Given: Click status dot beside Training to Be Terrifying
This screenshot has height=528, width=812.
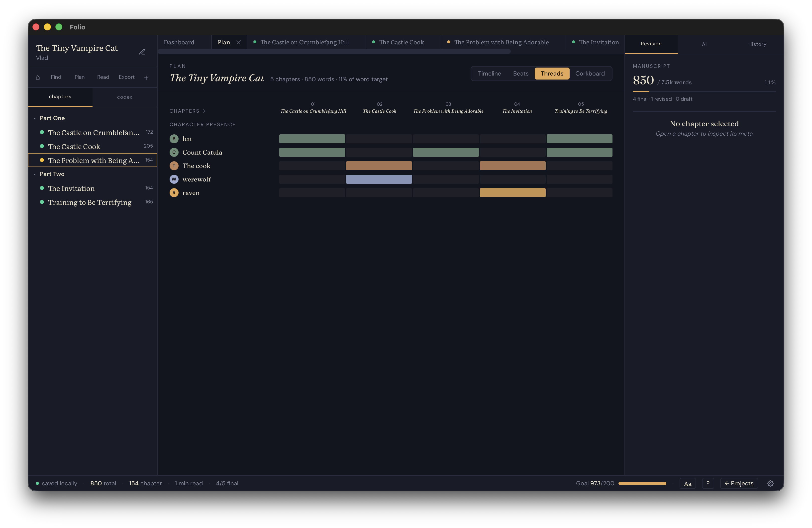Looking at the screenshot, I should pyautogui.click(x=42, y=202).
